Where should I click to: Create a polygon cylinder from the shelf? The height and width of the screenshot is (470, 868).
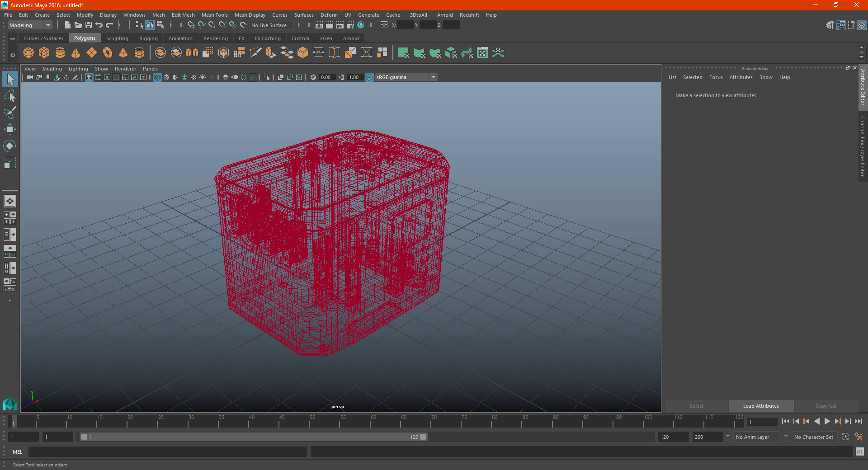[x=60, y=53]
